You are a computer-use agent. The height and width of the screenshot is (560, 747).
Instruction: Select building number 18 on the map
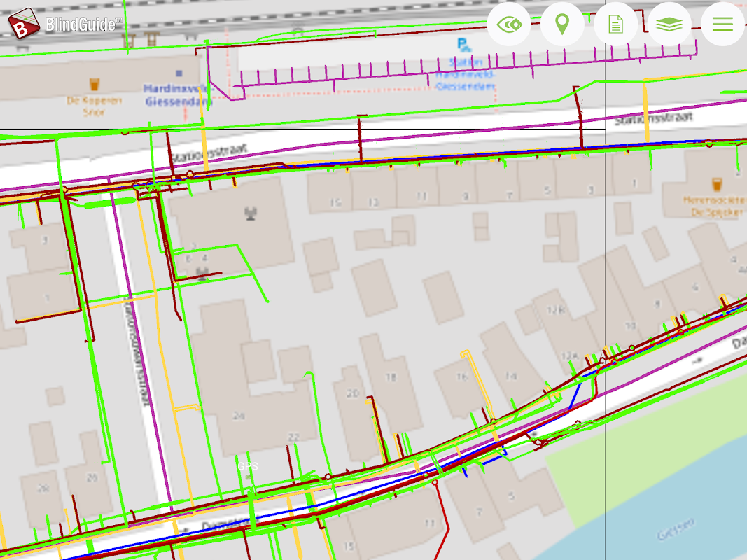391,377
